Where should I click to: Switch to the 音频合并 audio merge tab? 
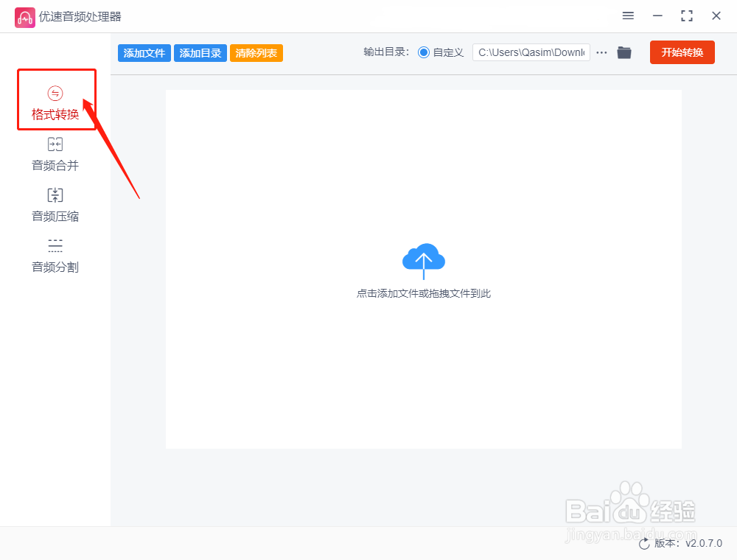[55, 153]
